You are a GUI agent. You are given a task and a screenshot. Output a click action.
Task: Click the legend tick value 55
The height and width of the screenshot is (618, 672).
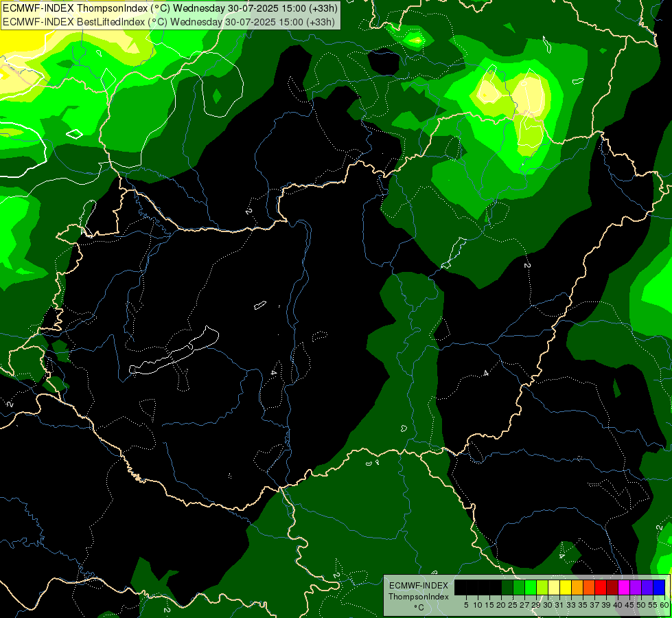653,605
